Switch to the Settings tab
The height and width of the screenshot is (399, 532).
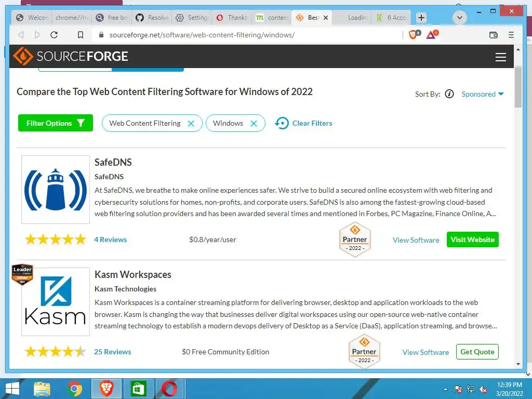192,18
